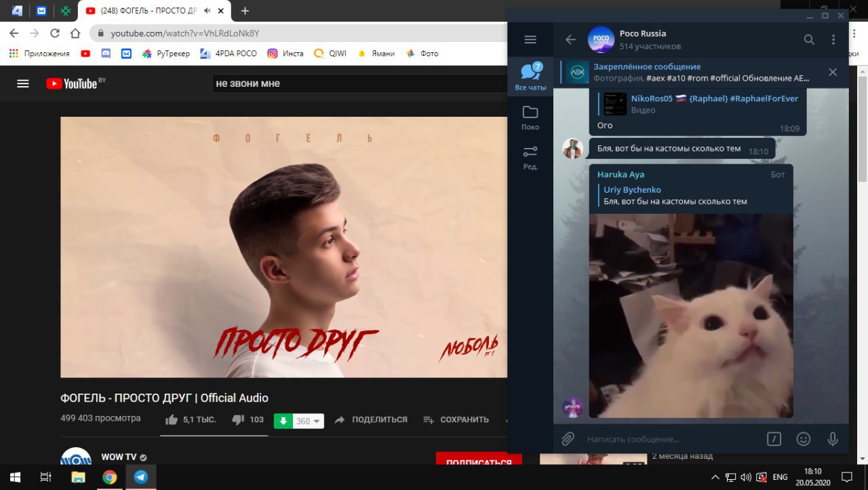Close the ФОГЕЛЬ YouTube tab
868x490 pixels.
click(x=221, y=11)
